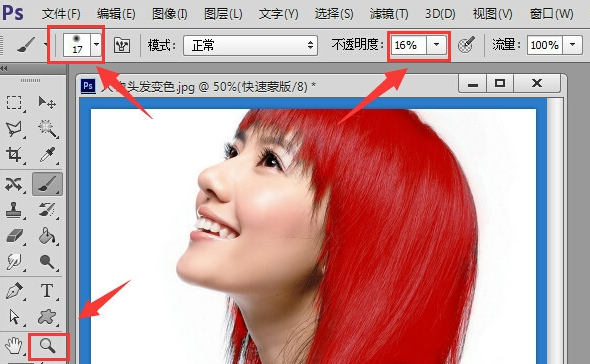
Task: Minimize the document window
Action: tap(473, 83)
